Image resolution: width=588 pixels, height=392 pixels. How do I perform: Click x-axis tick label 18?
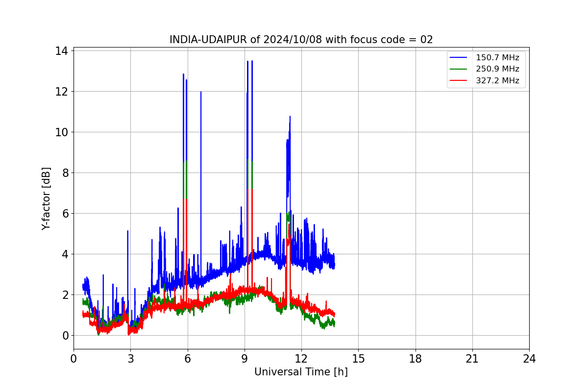click(416, 359)
